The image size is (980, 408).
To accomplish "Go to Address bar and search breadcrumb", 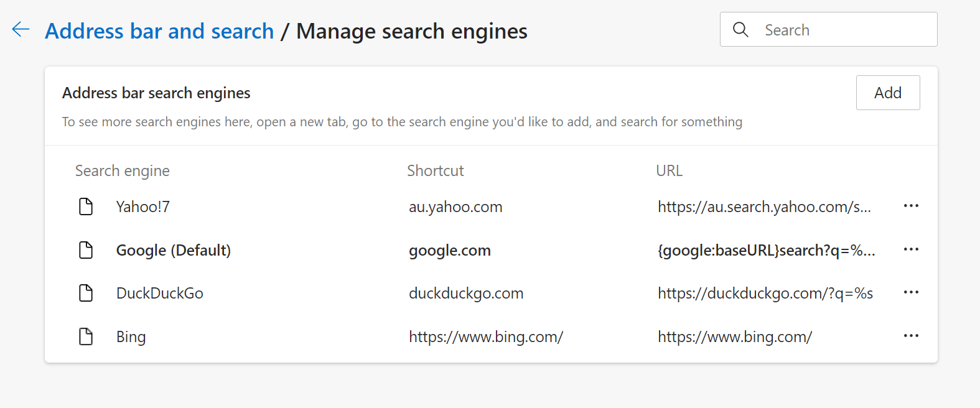I will click(x=159, y=31).
